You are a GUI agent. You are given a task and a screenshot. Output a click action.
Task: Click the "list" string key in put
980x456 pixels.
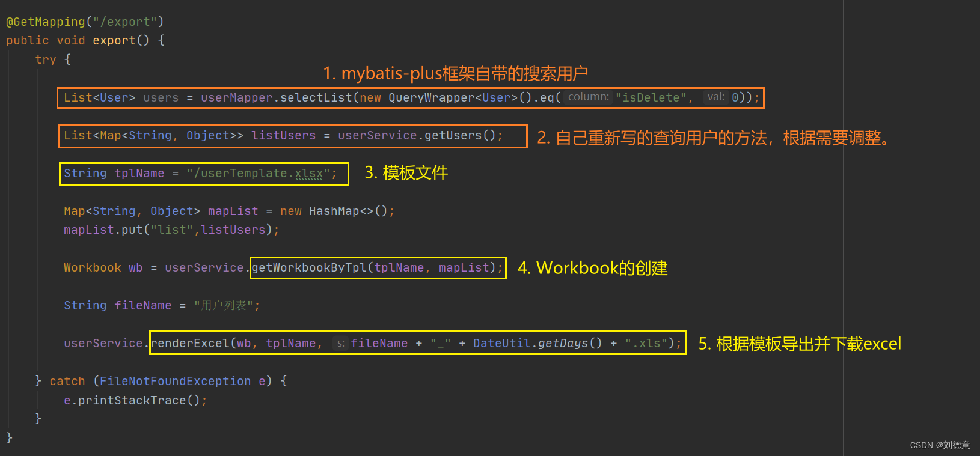[x=172, y=230]
